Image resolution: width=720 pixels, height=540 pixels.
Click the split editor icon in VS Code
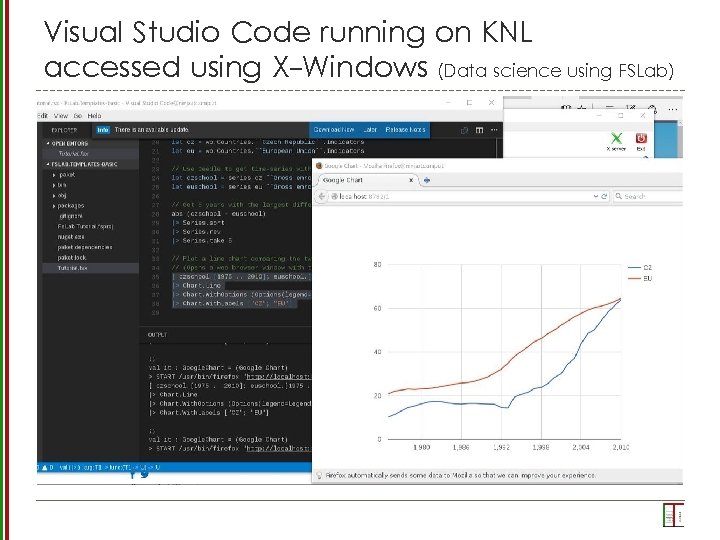tap(479, 130)
